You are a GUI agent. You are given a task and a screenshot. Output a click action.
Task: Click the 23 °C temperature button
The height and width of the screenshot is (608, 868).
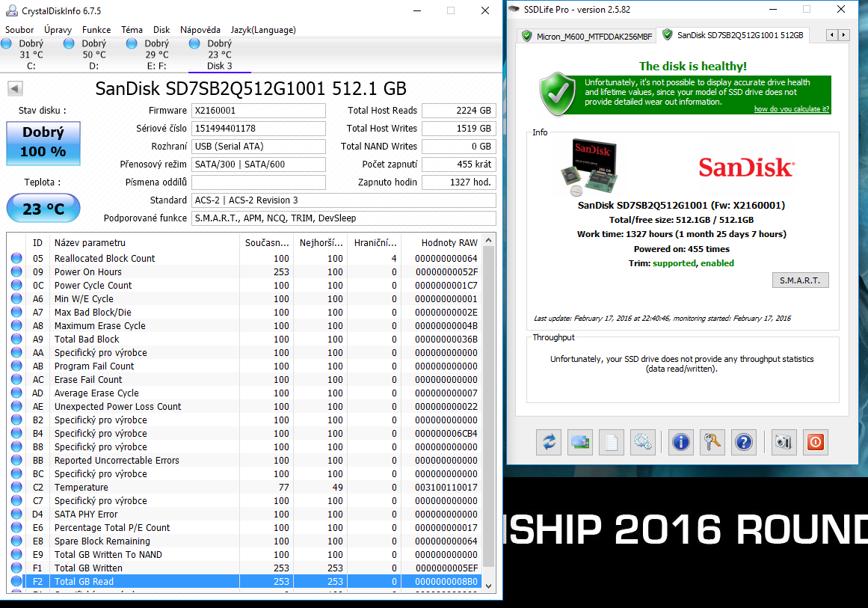point(43,208)
